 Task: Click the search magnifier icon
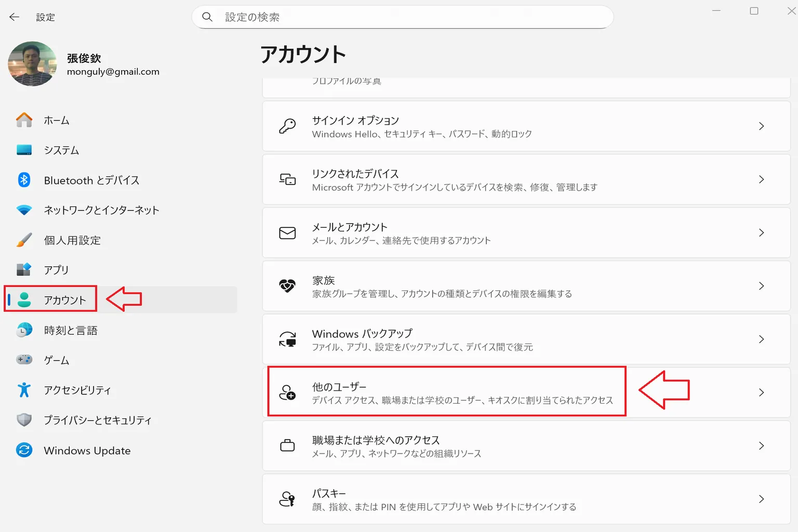pyautogui.click(x=207, y=17)
